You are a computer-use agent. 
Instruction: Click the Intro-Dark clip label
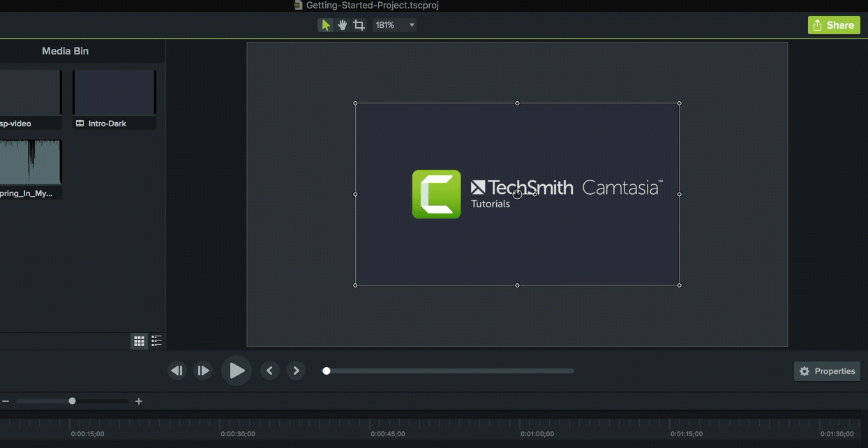point(107,124)
